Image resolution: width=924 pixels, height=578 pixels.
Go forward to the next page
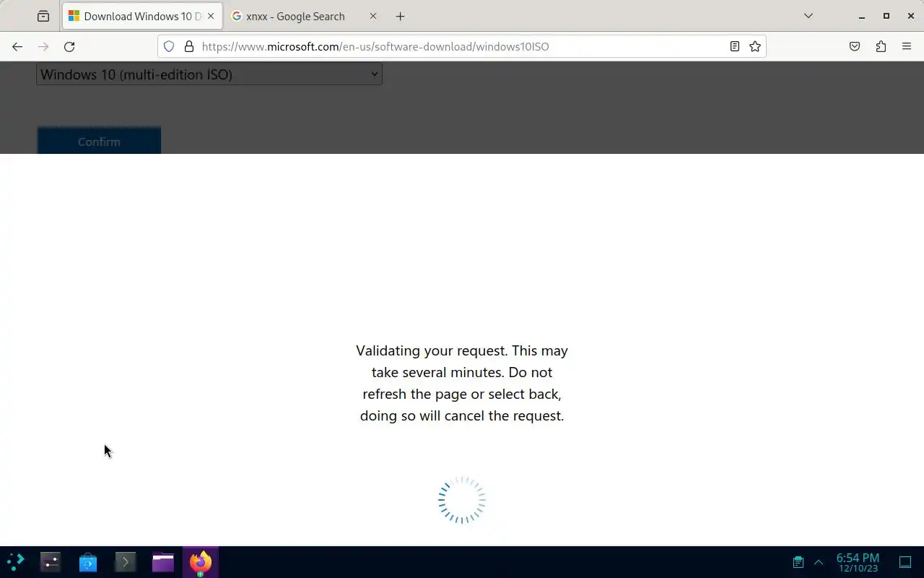(43, 46)
